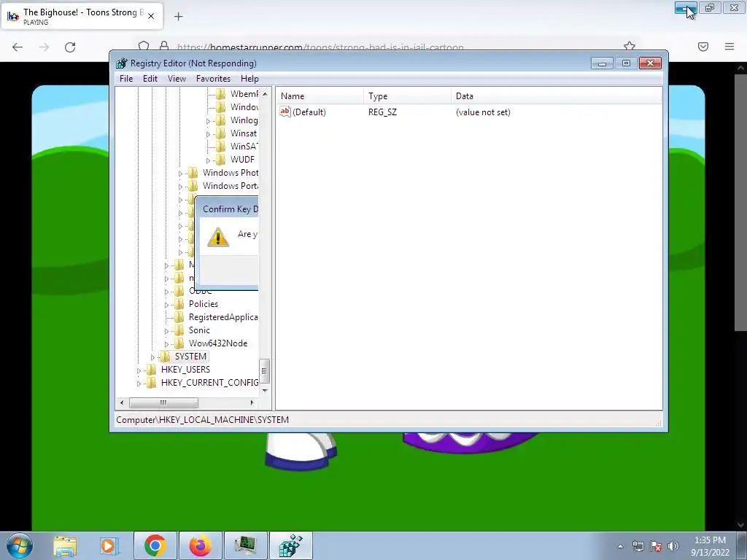Screen dimensions: 747x560
Task: Open the View menu in Registry Editor
Action: coord(177,79)
